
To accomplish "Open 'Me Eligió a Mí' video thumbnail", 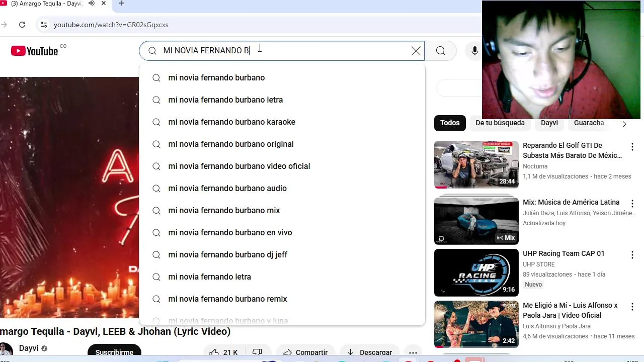I will pyautogui.click(x=476, y=324).
